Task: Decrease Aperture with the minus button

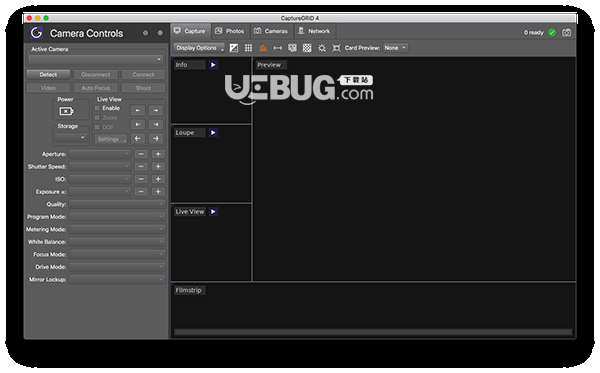Action: tap(141, 154)
